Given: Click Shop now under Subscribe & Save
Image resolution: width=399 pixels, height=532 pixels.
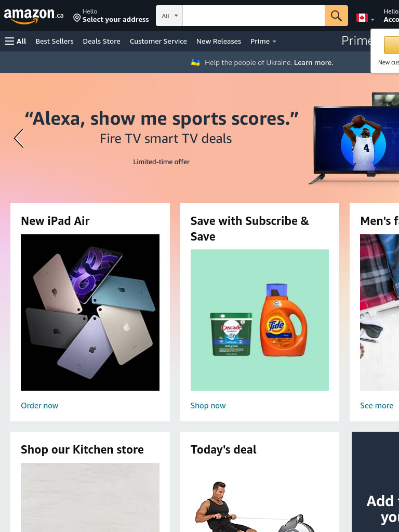Looking at the screenshot, I should tap(208, 405).
